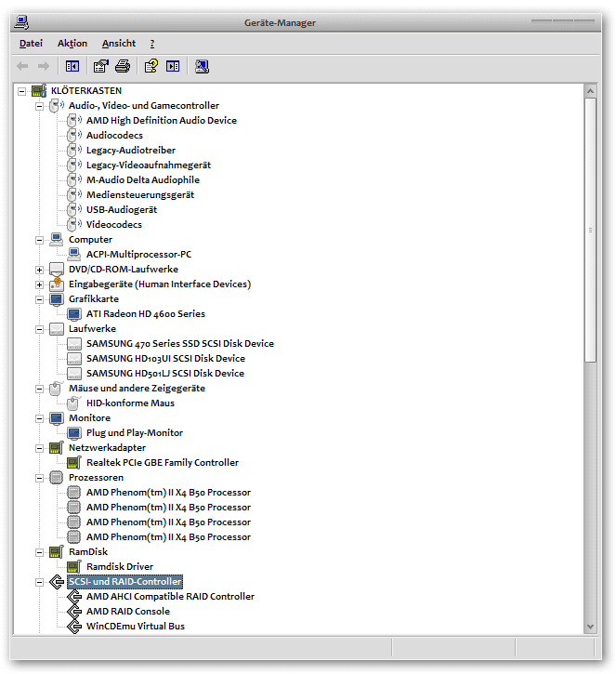Click the Realtek PCIe GBE controller icon

pos(74,463)
